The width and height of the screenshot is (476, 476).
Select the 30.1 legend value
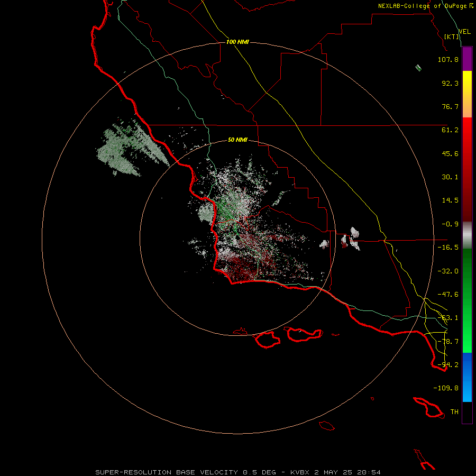(450, 177)
